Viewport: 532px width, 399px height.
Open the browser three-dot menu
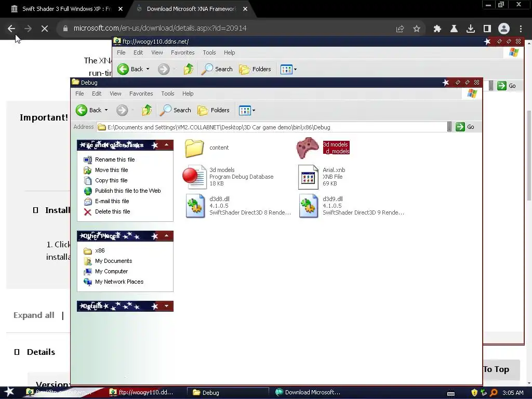tap(521, 29)
